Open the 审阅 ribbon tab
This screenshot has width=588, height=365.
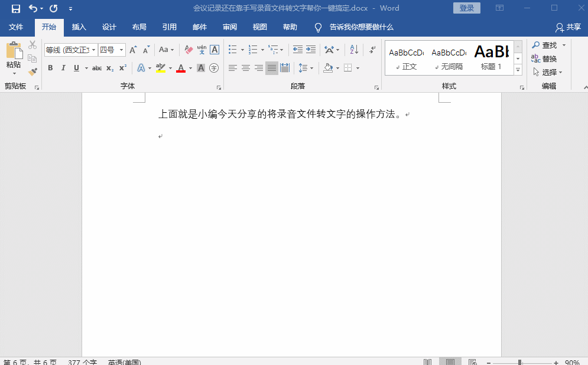pyautogui.click(x=229, y=27)
